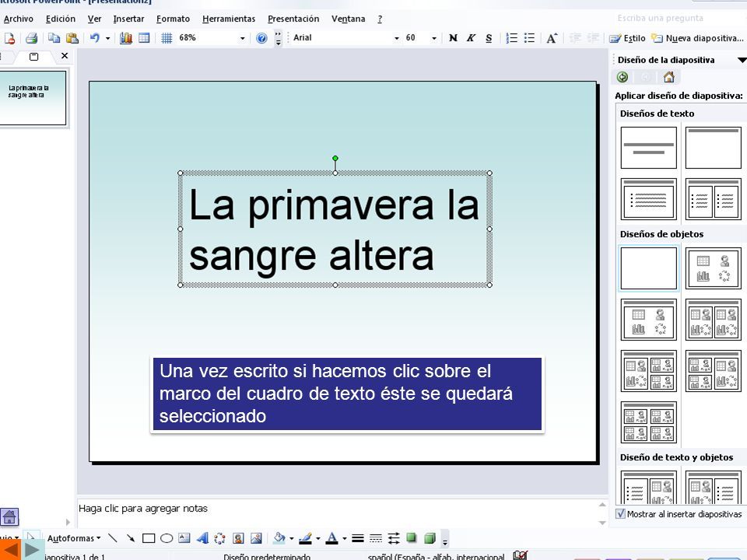747x560 pixels.
Task: Insert a chart with the chart icon
Action: (x=126, y=38)
